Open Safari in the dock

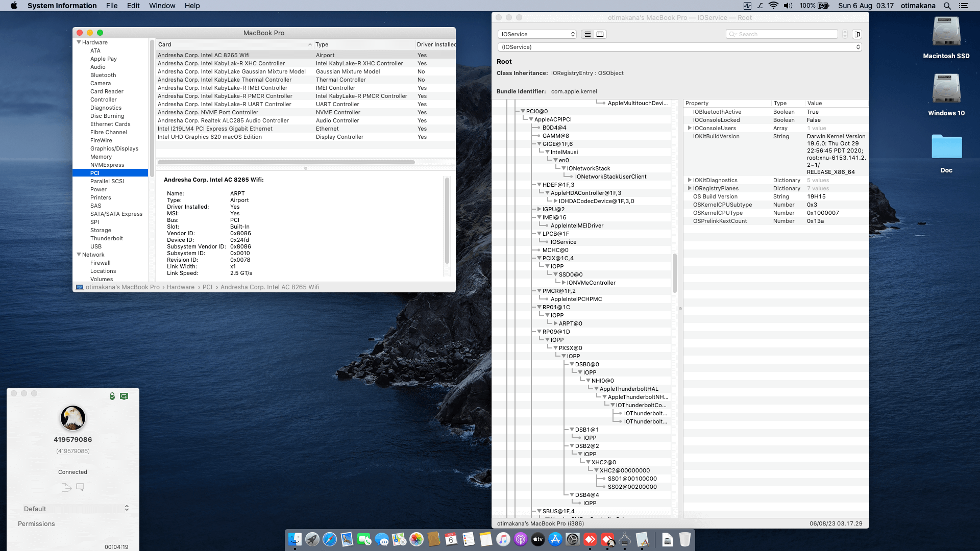pyautogui.click(x=330, y=539)
